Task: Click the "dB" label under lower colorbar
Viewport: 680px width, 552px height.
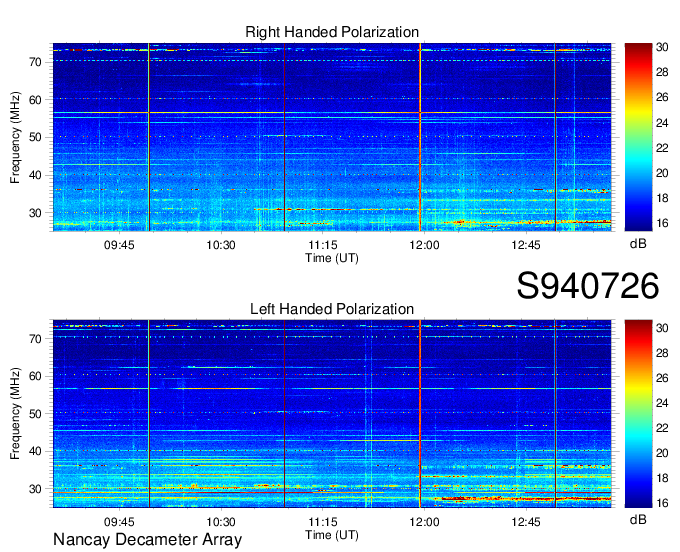Action: point(638,519)
